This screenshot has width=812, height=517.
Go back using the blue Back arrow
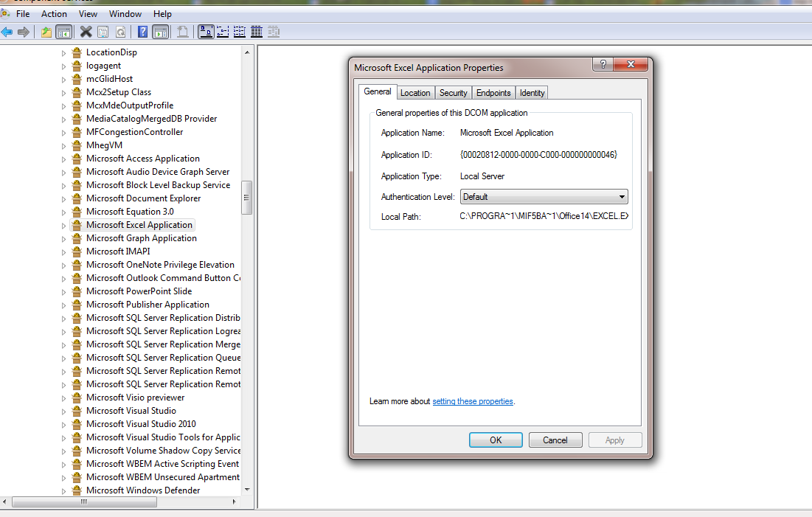[7, 32]
